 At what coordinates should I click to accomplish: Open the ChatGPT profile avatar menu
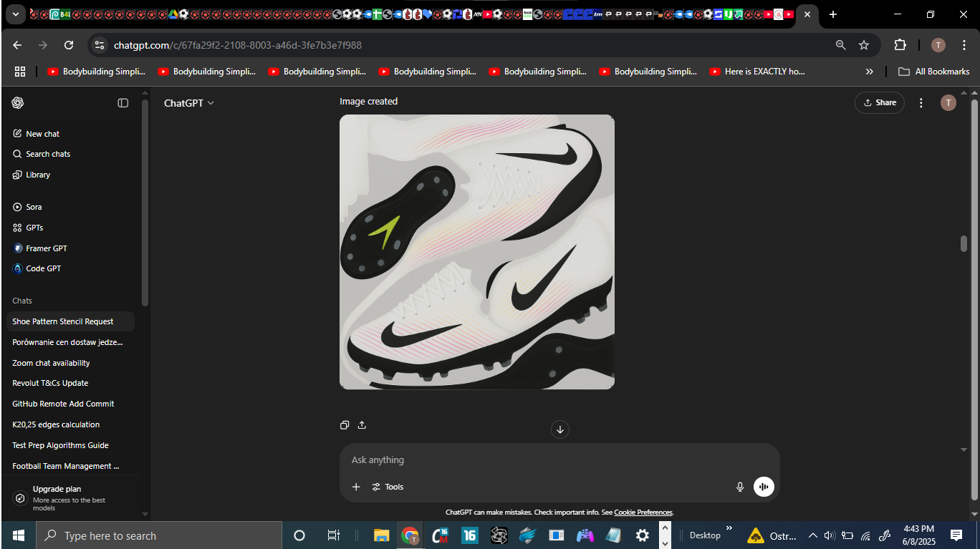[948, 103]
